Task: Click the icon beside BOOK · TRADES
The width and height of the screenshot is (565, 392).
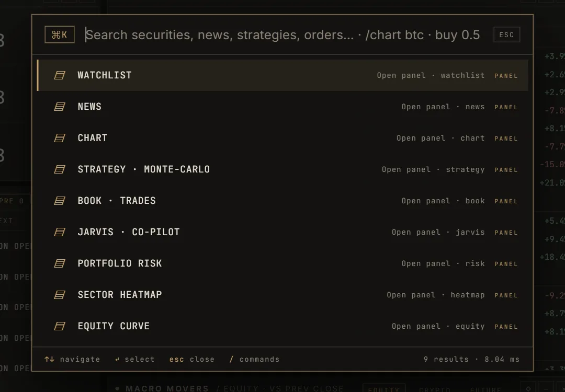Action: pyautogui.click(x=60, y=201)
